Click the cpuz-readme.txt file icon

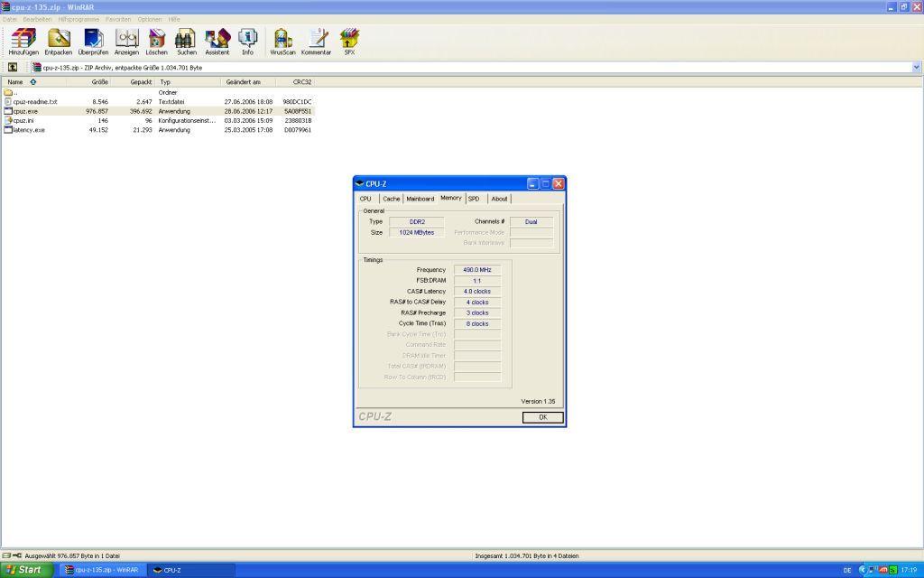pyautogui.click(x=7, y=101)
